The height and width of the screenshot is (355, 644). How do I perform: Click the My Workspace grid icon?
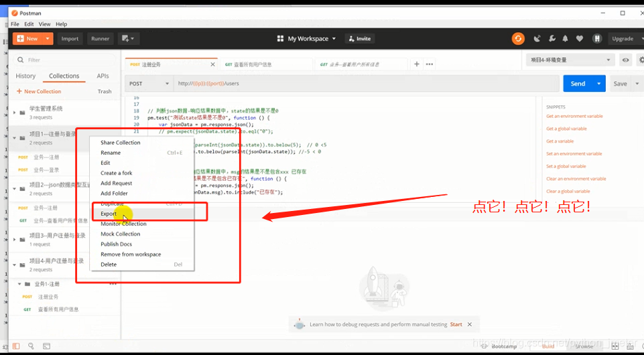point(281,39)
